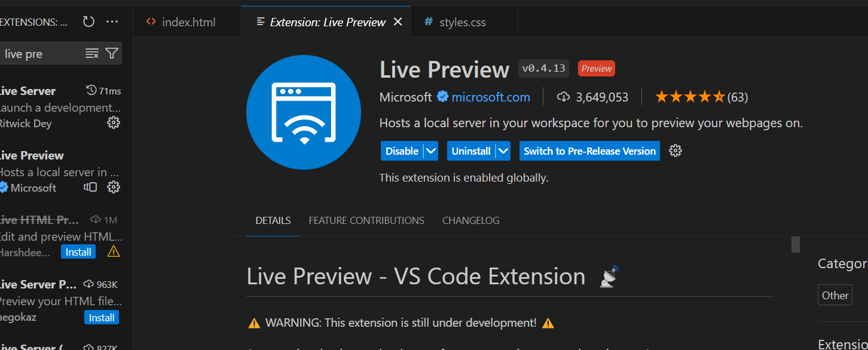
Task: Open Live Server manage gear
Action: tap(113, 122)
